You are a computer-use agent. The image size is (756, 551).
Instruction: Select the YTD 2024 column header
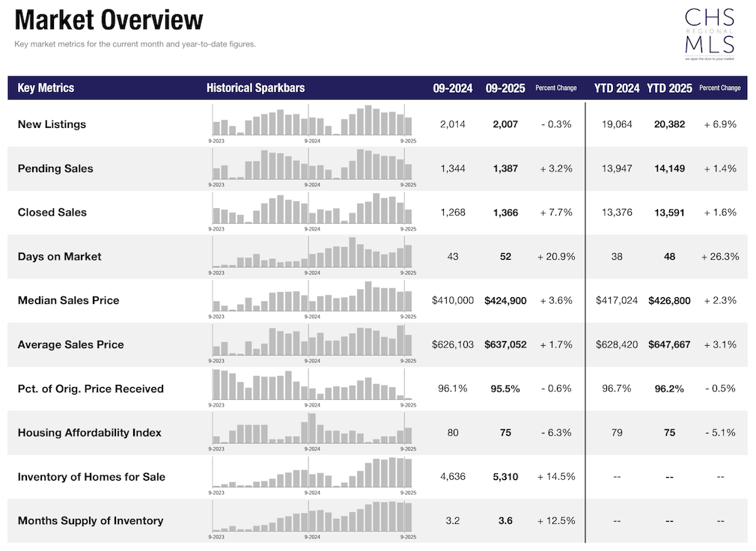(x=617, y=88)
